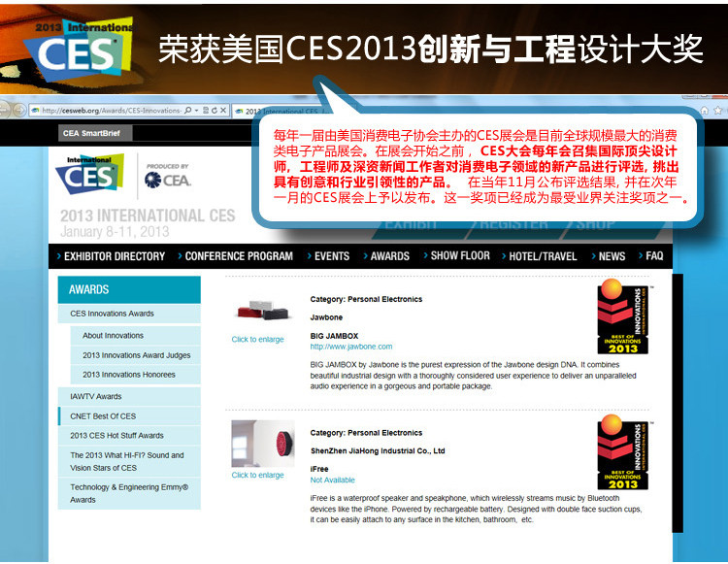Viewport: 728px width, 564px height.
Task: Open the CONFERENCE PROGRAM menu
Action: tap(236, 256)
